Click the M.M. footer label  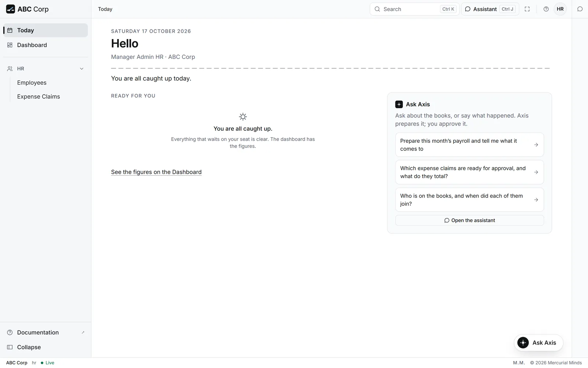pos(519,363)
